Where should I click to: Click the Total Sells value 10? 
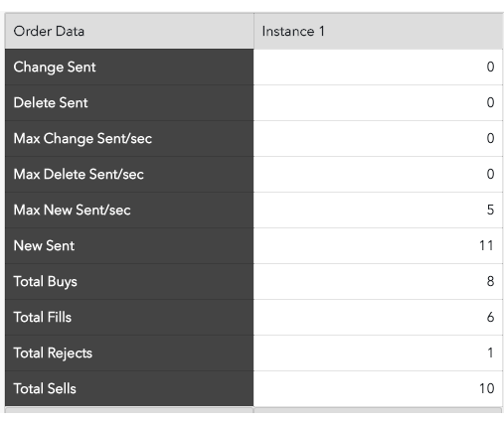coord(487,388)
